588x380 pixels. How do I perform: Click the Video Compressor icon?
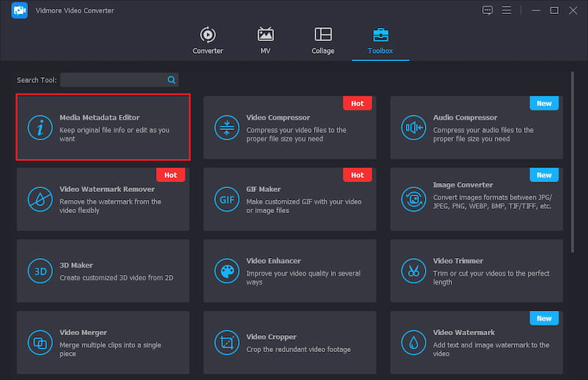coord(226,127)
